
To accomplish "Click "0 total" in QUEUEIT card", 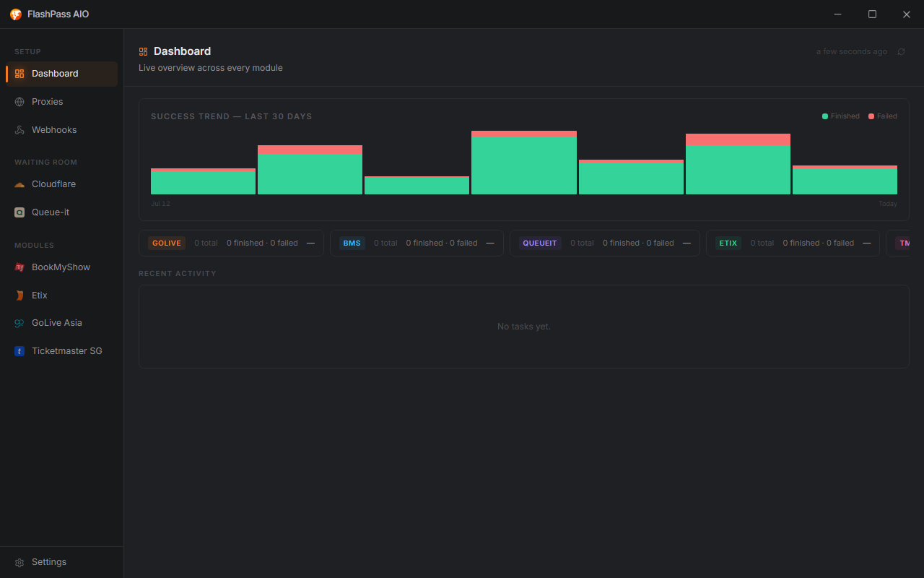I will (x=583, y=243).
